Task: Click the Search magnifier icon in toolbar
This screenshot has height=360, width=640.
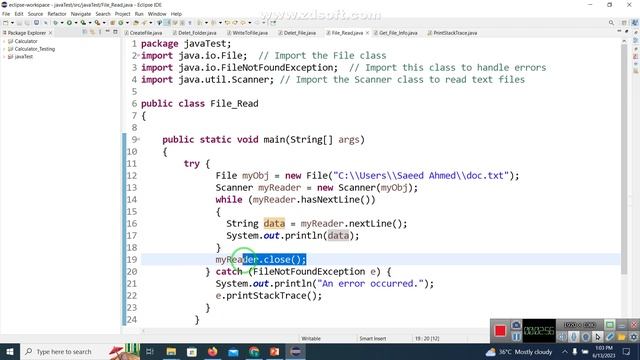Action: click(x=611, y=23)
